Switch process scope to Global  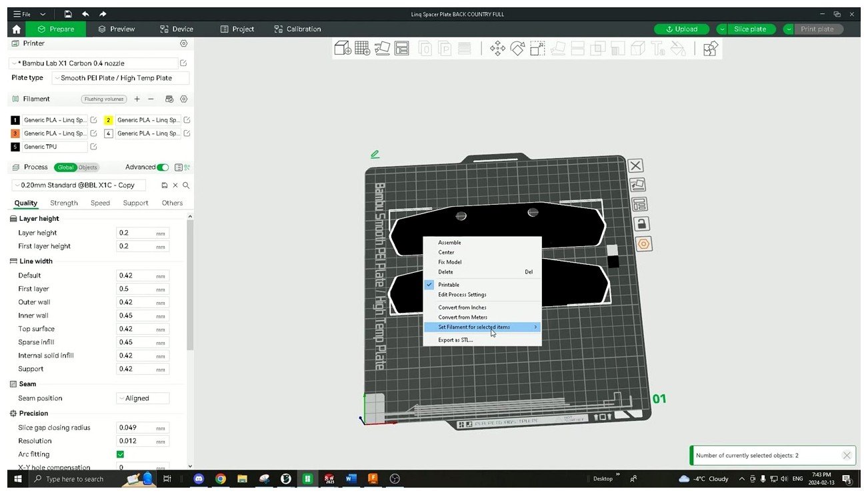pos(65,167)
